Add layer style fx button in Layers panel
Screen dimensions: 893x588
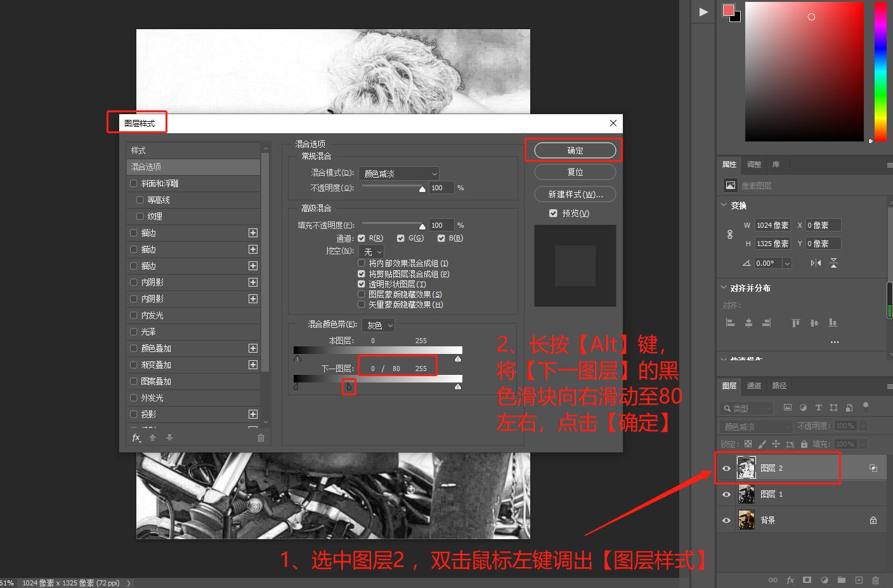coord(790,580)
